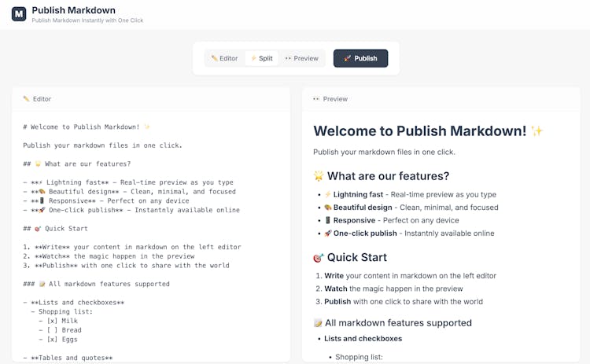Click the Beautiful design line in the editor

[130, 191]
